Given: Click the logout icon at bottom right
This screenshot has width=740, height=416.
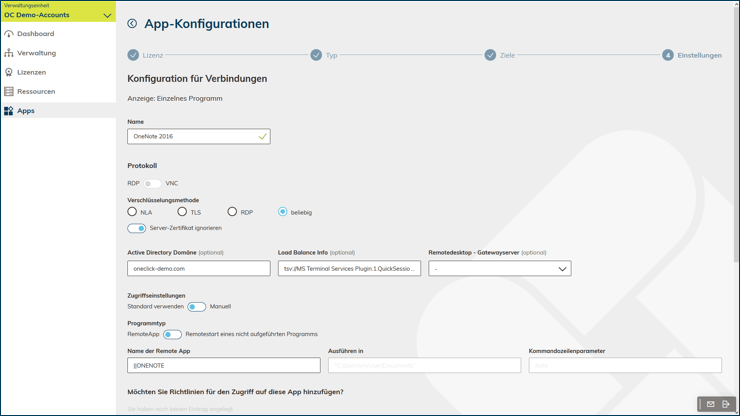Looking at the screenshot, I should pyautogui.click(x=726, y=404).
